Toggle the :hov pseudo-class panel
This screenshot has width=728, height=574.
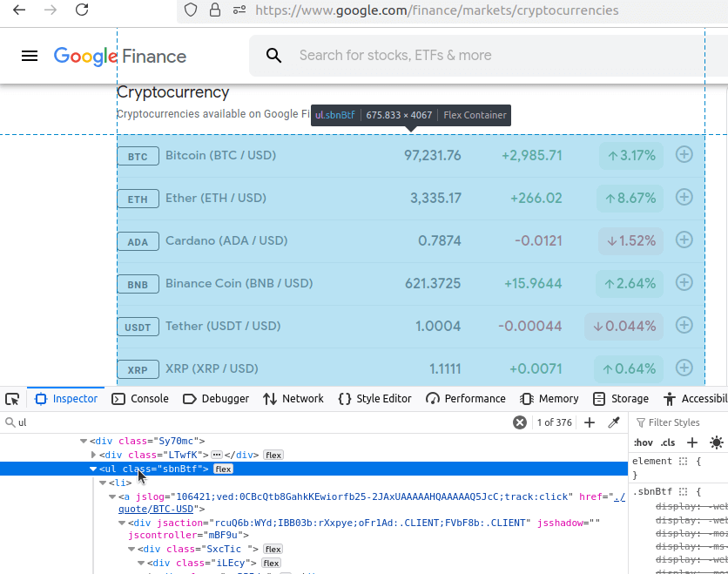[x=643, y=442]
